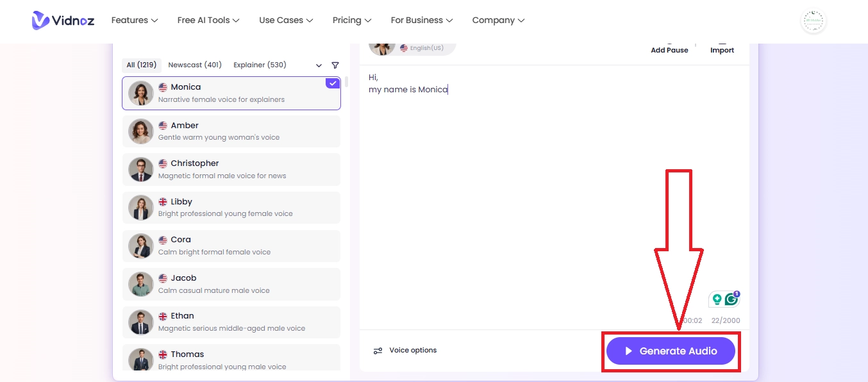
Task: Click the Grammarly extension icon
Action: 731,299
